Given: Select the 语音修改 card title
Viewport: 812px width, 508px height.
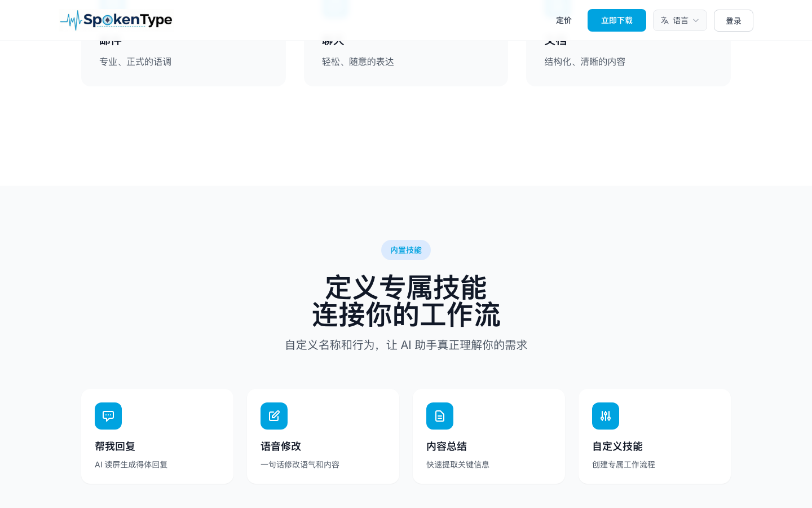Looking at the screenshot, I should tap(281, 446).
